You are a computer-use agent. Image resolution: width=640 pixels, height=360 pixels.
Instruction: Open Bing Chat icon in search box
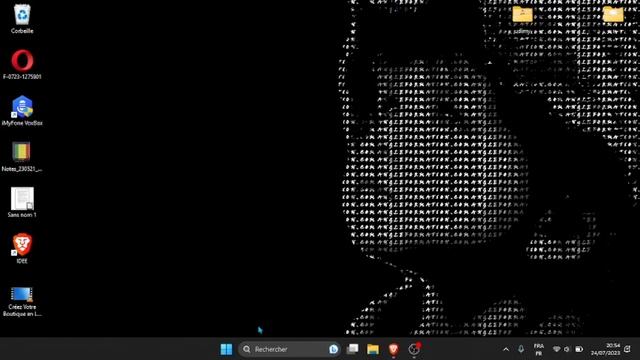pyautogui.click(x=333, y=349)
